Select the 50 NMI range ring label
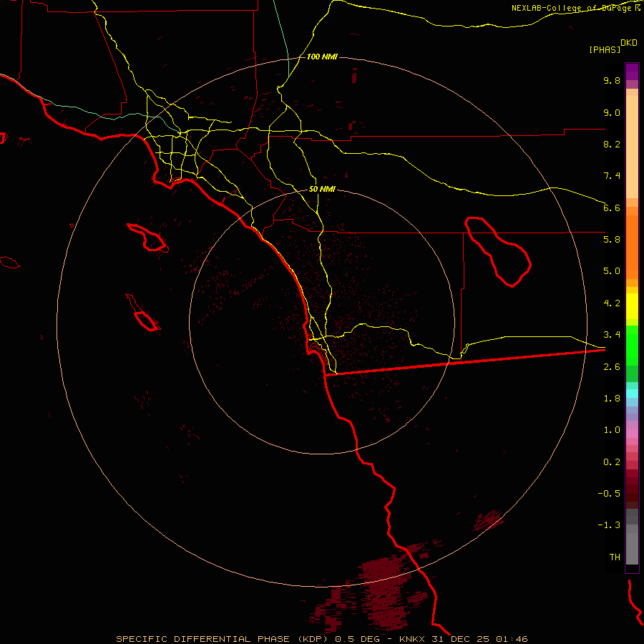 (x=322, y=189)
